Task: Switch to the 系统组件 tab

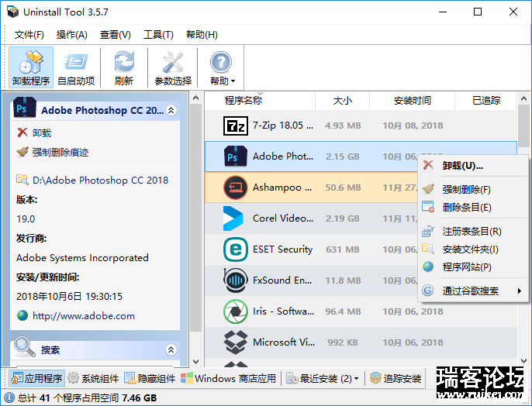Action: 93,378
